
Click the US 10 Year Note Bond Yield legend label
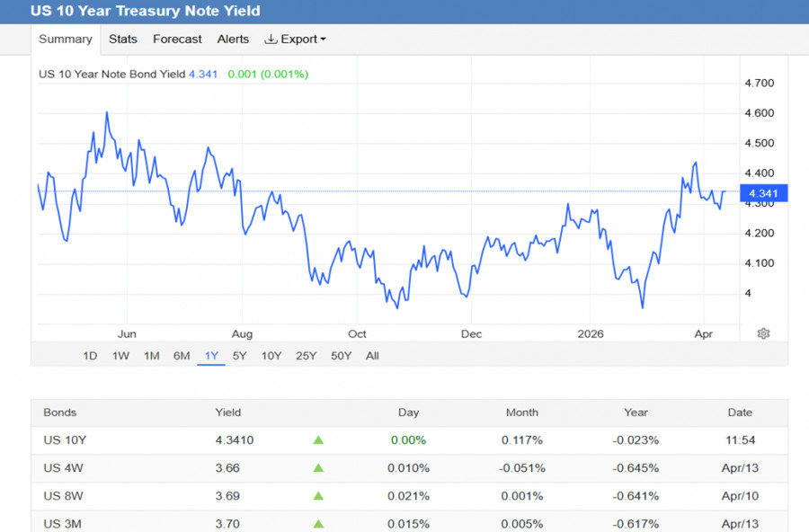coord(112,74)
